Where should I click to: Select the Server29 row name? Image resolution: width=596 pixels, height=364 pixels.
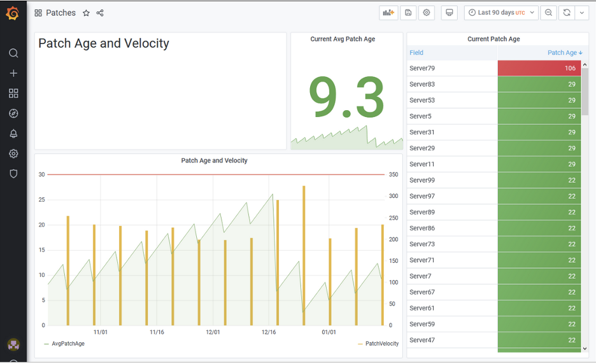(x=422, y=148)
